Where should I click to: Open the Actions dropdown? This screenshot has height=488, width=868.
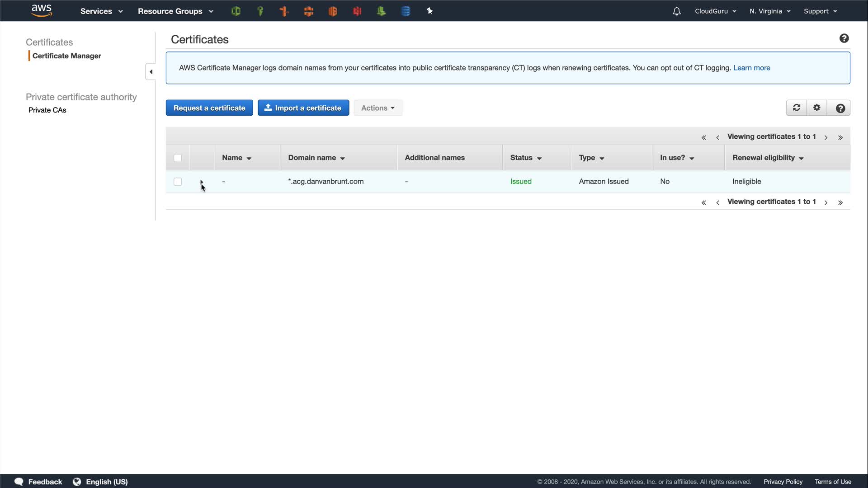tap(377, 108)
